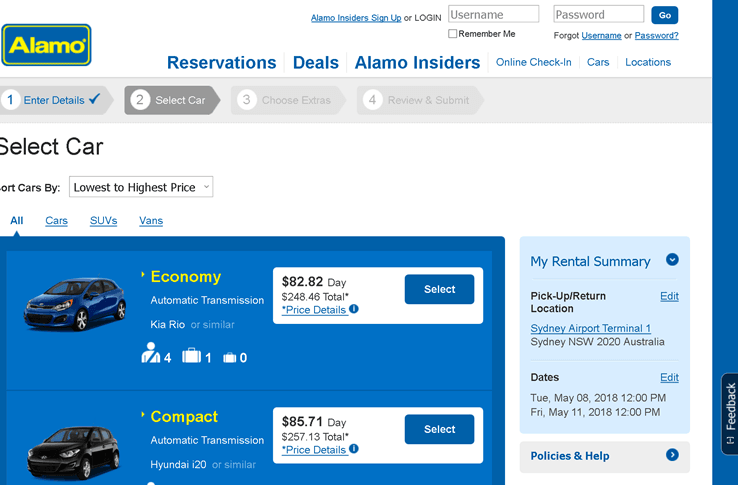
Task: Click the small bag icon for Economy
Action: tap(229, 357)
